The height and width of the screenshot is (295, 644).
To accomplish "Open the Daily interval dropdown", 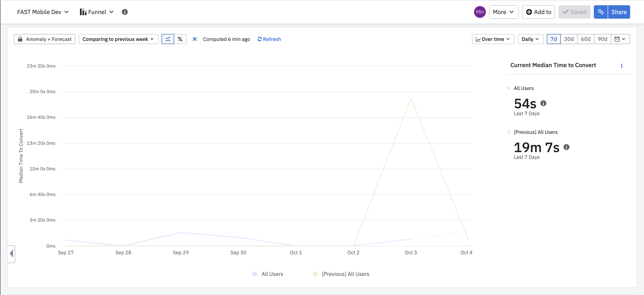I will tap(530, 39).
